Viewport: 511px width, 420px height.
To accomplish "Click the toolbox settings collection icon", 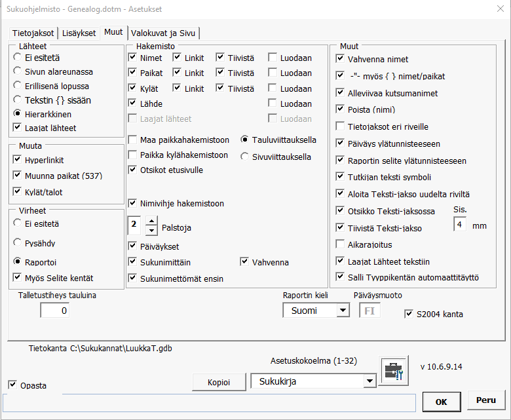I will pyautogui.click(x=394, y=372).
